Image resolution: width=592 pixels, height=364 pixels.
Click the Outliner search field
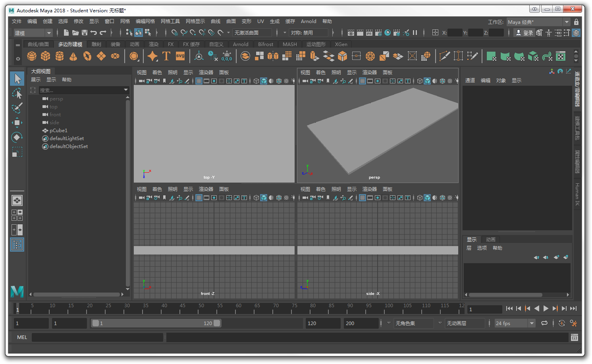click(x=81, y=90)
